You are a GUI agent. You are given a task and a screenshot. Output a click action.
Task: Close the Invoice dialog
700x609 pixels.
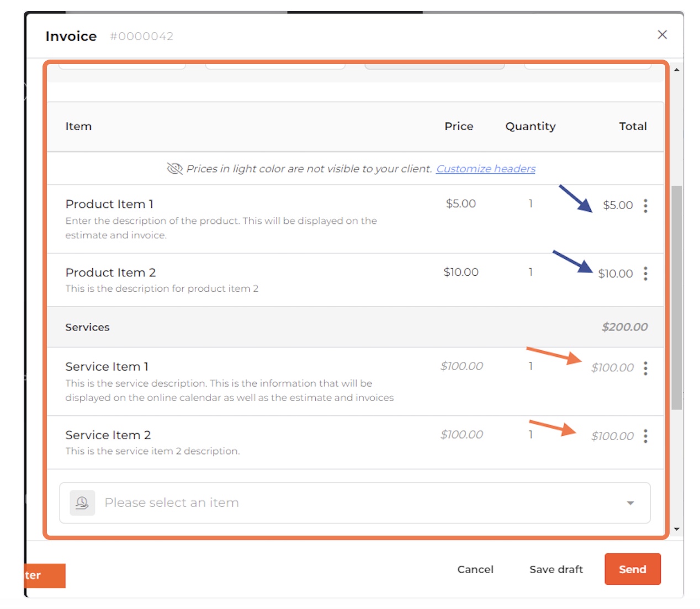[662, 35]
